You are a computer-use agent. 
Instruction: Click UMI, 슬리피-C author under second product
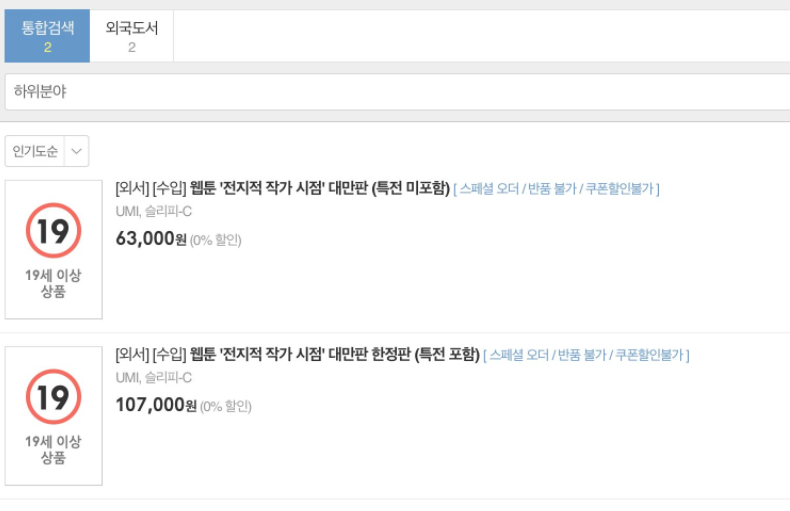click(154, 378)
